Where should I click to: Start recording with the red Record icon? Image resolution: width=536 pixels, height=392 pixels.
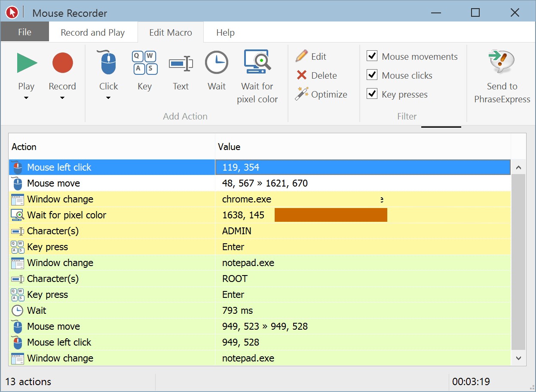[62, 63]
